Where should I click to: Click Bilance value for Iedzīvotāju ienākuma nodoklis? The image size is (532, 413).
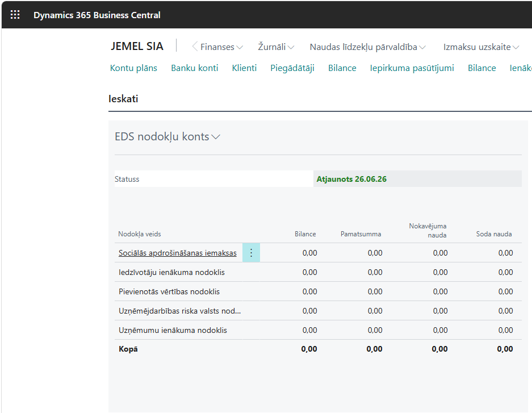point(309,272)
